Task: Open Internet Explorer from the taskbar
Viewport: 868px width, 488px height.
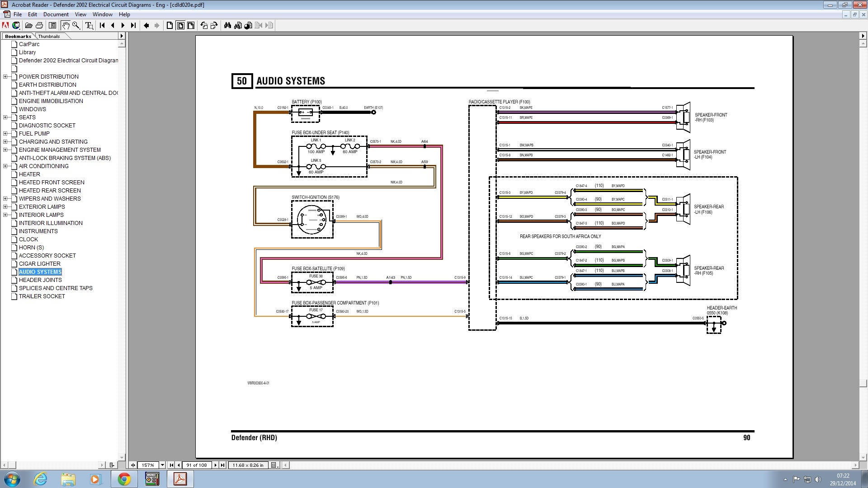Action: click(41, 479)
